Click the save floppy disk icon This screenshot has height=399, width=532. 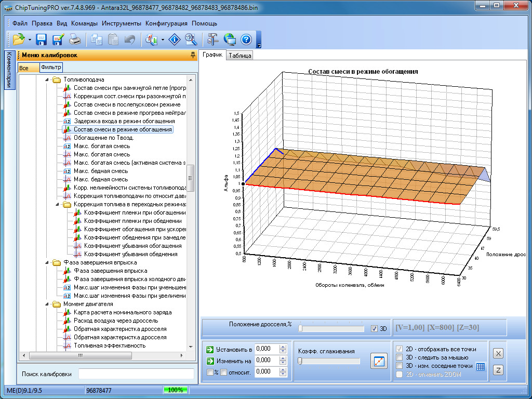(x=42, y=39)
